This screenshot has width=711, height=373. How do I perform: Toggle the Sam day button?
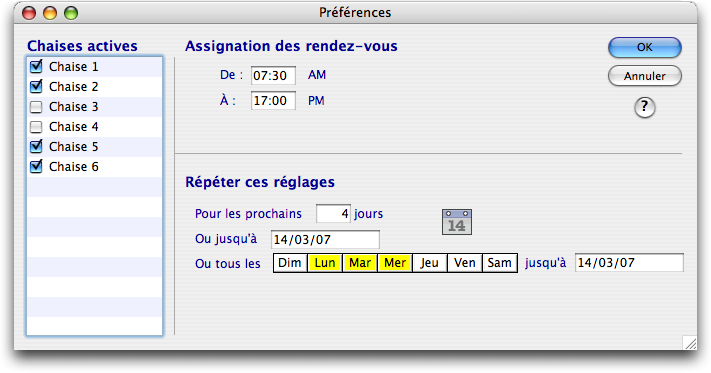coord(500,263)
